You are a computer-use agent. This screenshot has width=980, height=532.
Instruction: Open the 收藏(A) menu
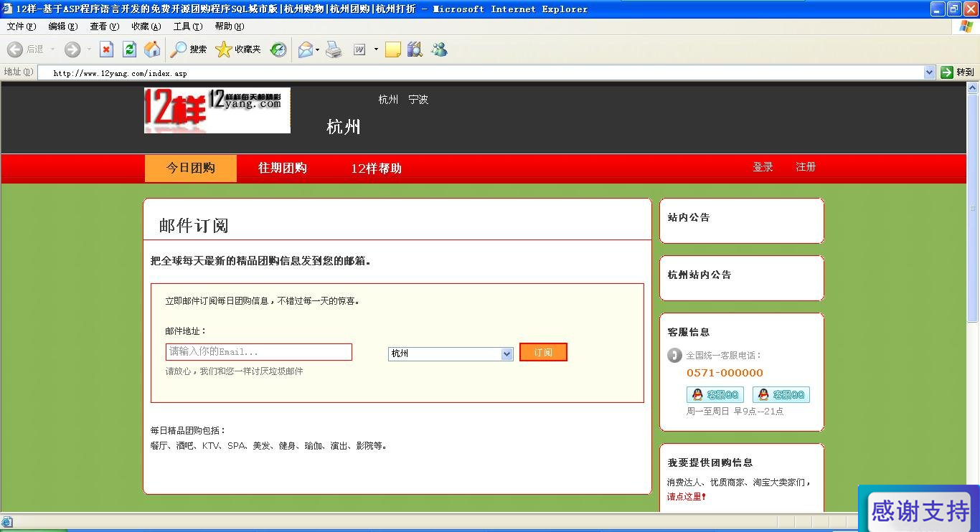tap(146, 27)
